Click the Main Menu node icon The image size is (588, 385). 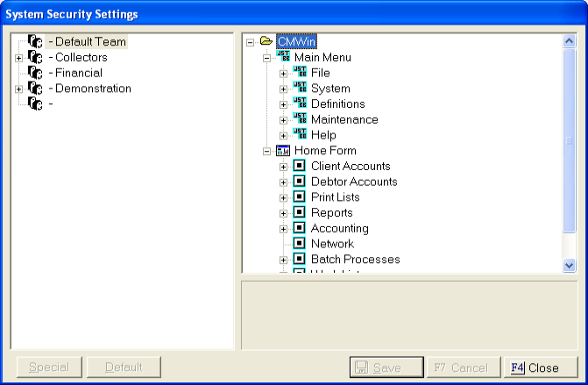(283, 57)
